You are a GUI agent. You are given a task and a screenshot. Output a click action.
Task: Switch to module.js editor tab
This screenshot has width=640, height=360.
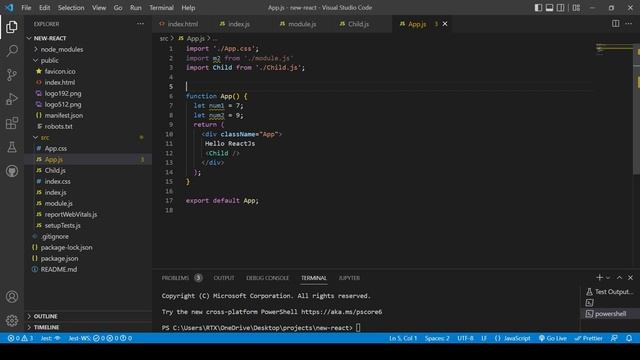tap(302, 24)
